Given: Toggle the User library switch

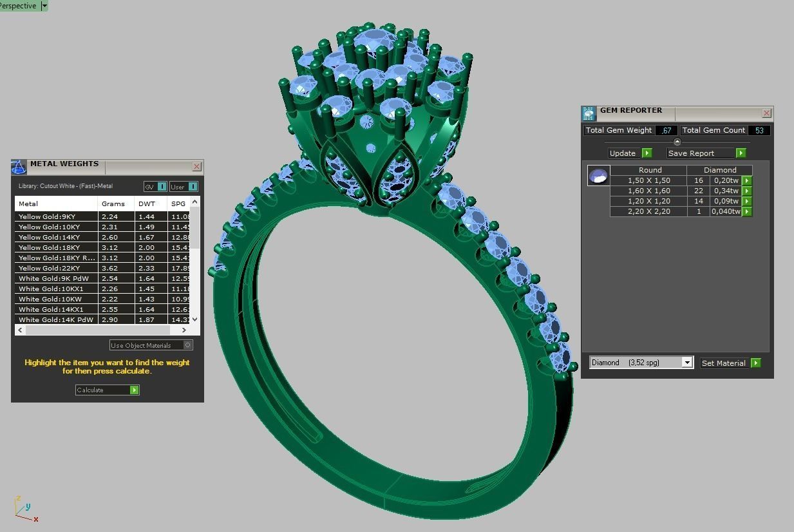Looking at the screenshot, I should point(184,187).
